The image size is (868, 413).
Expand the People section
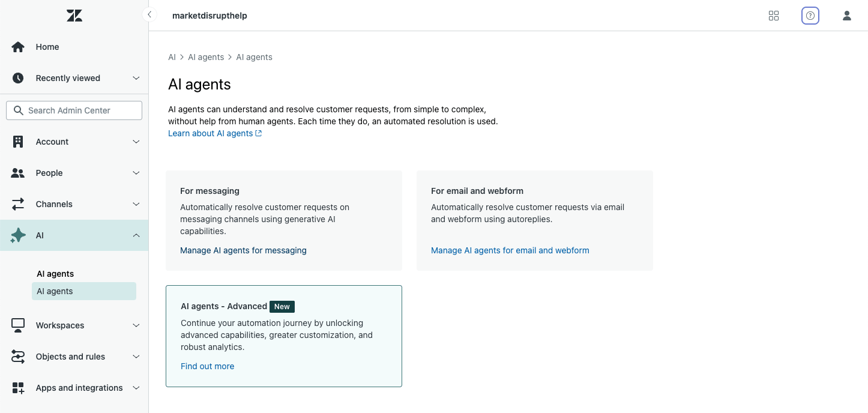click(x=136, y=172)
